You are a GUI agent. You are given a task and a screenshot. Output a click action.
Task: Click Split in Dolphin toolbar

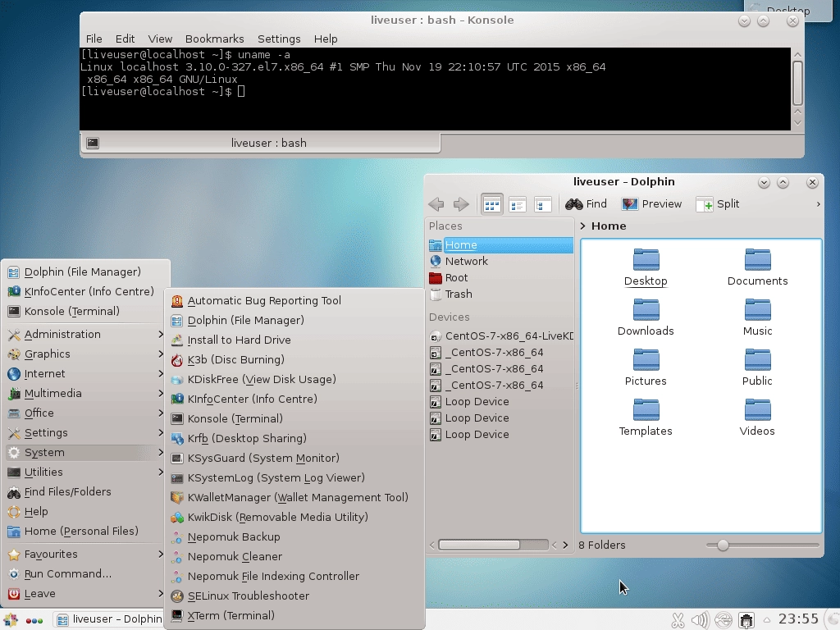[x=717, y=204]
